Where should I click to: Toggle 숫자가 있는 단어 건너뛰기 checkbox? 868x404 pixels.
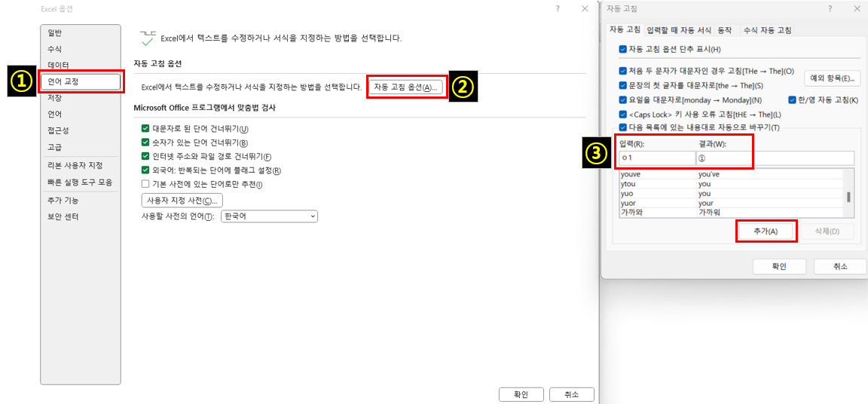(145, 142)
